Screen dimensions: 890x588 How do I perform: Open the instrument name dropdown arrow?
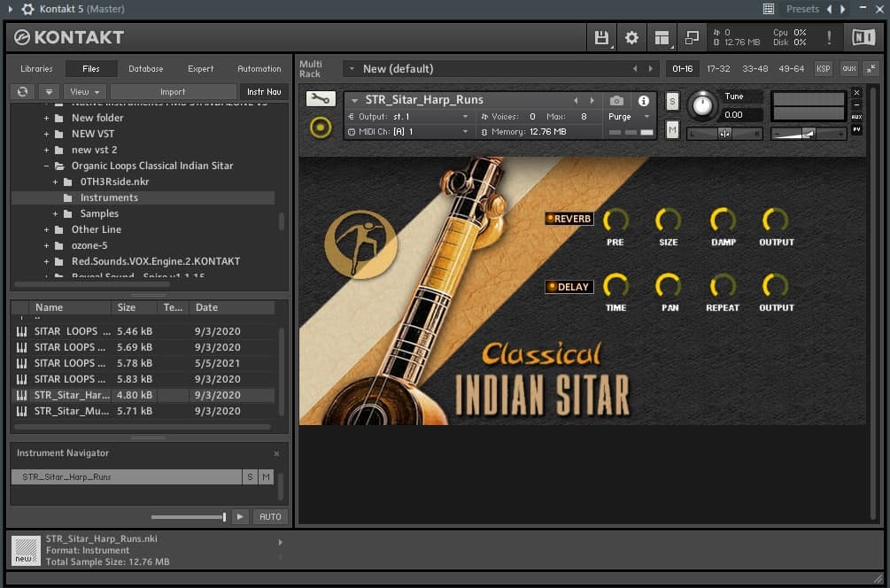tap(355, 100)
